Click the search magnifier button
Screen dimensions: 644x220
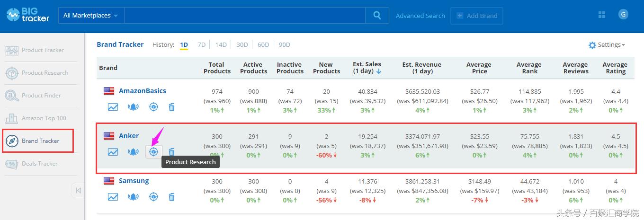pos(377,15)
